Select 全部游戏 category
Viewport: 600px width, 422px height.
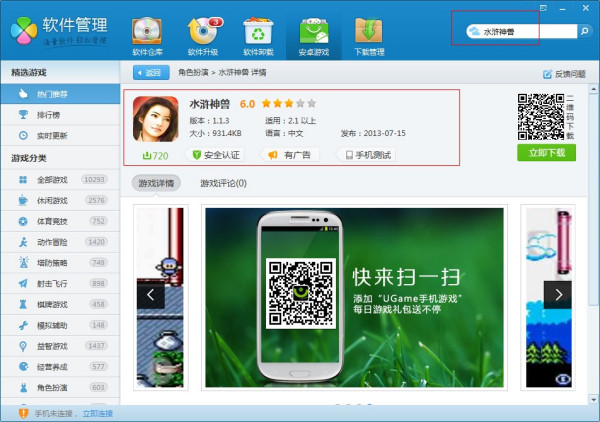pyautogui.click(x=60, y=179)
